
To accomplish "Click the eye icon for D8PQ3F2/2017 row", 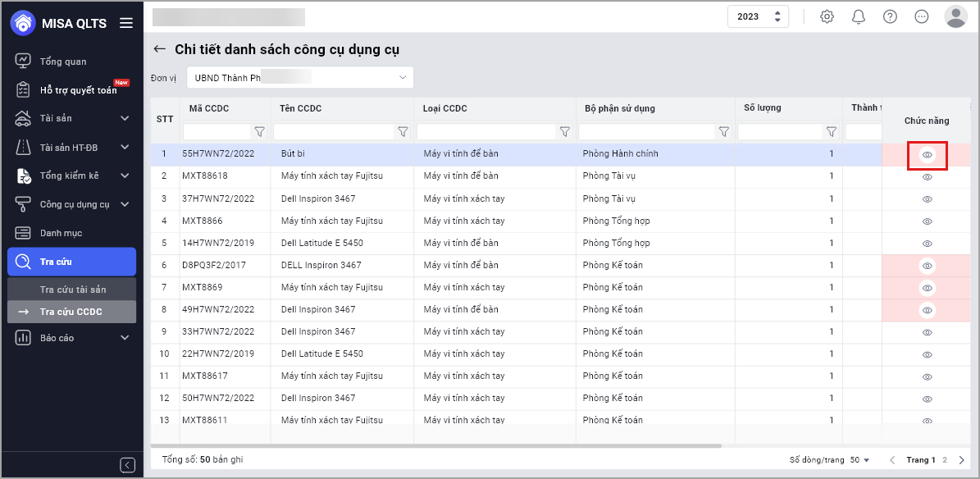I will click(928, 266).
